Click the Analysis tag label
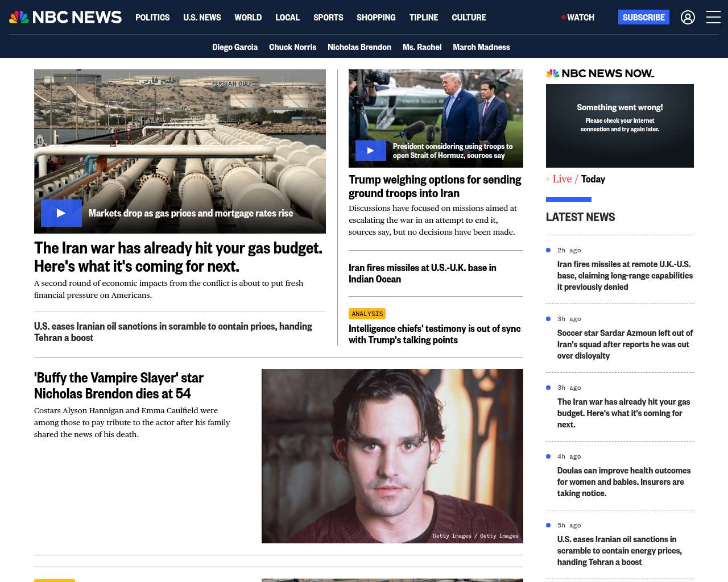 (x=367, y=314)
